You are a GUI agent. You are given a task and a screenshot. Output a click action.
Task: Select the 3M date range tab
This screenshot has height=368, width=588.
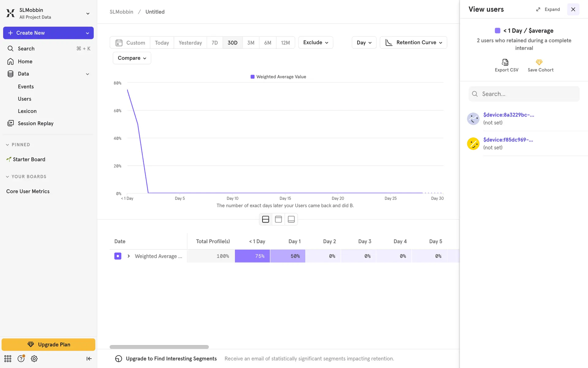251,43
